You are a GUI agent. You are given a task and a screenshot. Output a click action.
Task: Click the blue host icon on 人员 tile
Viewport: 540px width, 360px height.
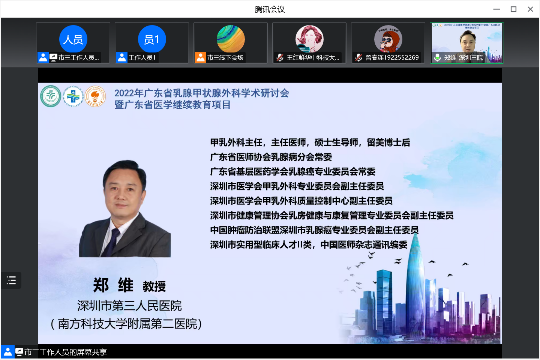point(43,57)
